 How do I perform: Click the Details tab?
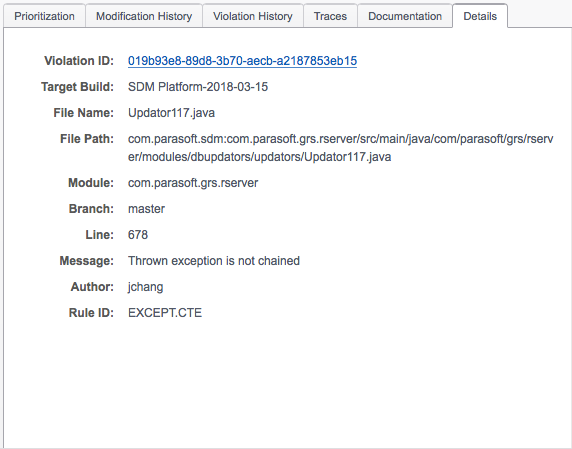(480, 16)
